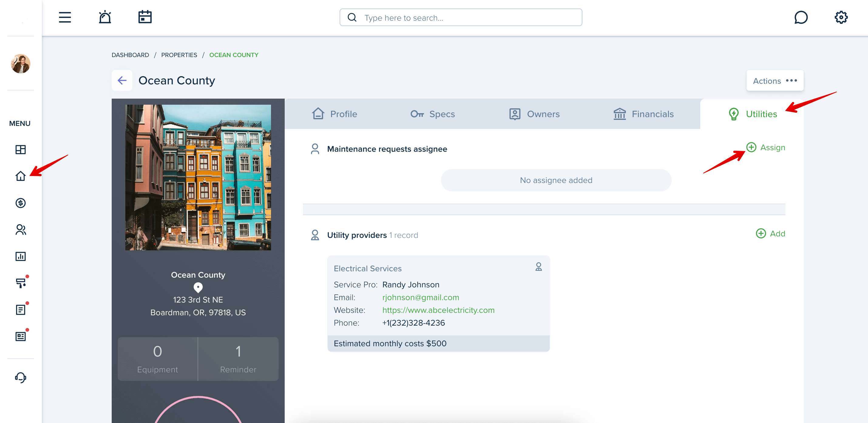The height and width of the screenshot is (423, 868).
Task: Open the paint roller maintenance icon
Action: (x=21, y=283)
